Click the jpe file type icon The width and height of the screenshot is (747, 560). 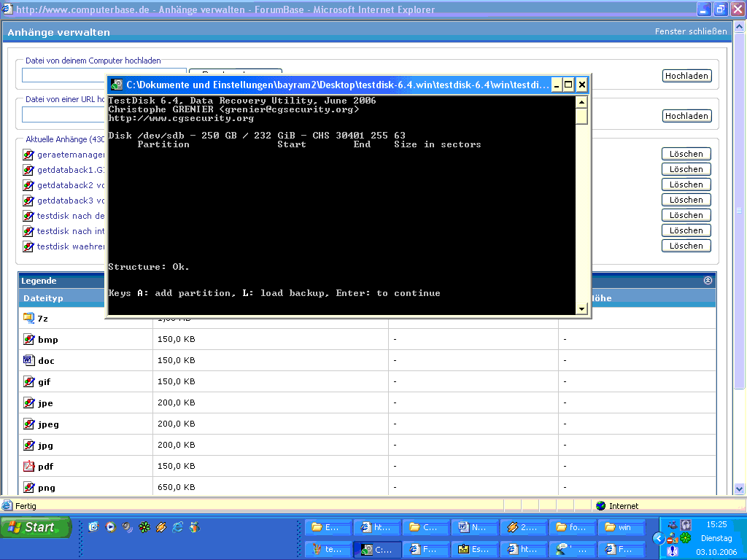tap(28, 402)
